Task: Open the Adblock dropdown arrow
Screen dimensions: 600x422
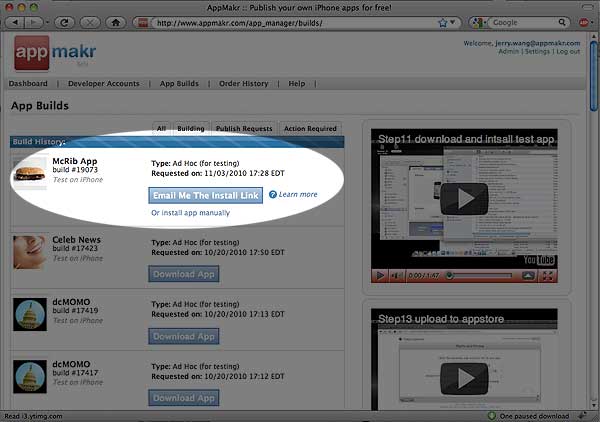Action: (592, 23)
